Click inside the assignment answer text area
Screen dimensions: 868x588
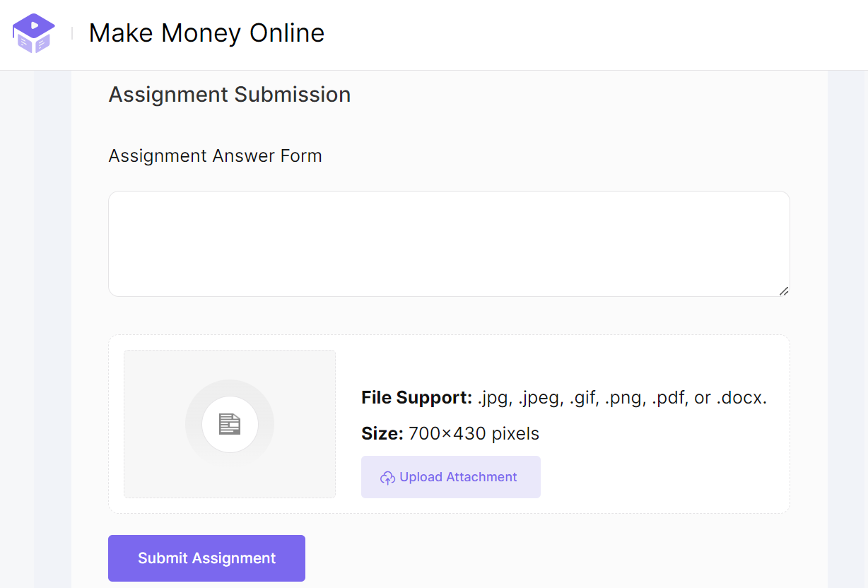(448, 243)
